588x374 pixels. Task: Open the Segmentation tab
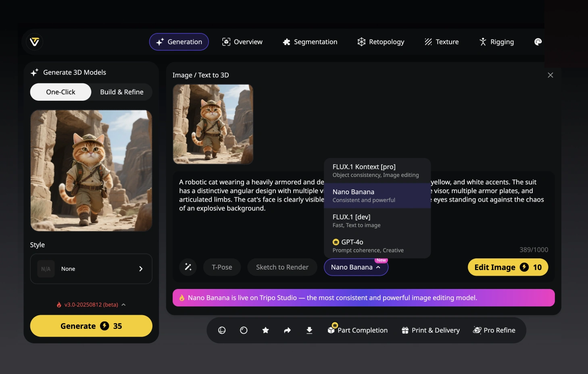[310, 42]
